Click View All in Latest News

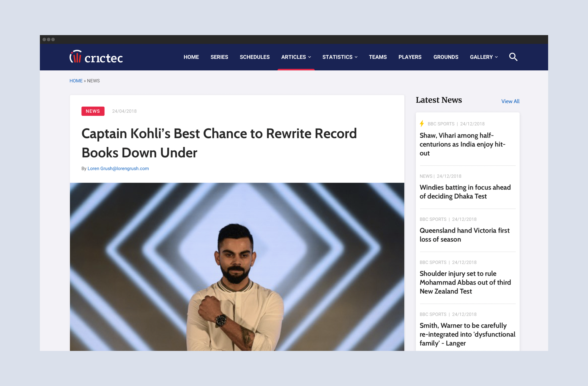pos(510,101)
